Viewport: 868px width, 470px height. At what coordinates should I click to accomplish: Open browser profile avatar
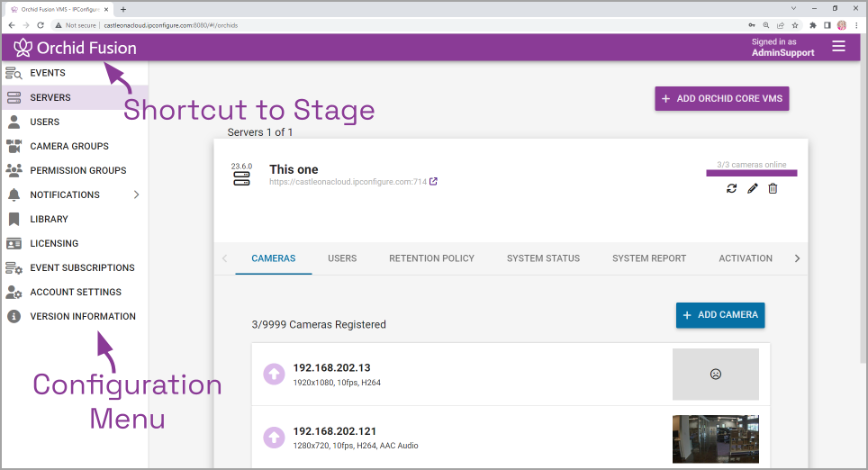(x=842, y=25)
